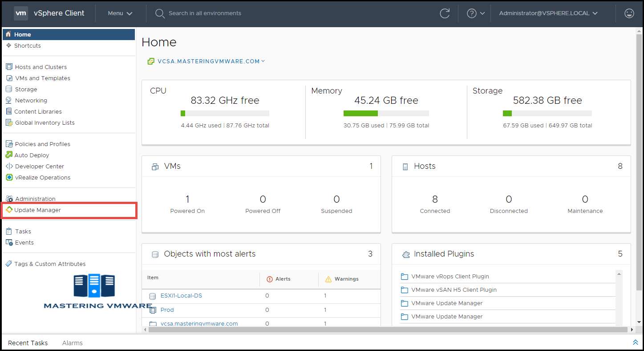Click the Storage usage bar
The height and width of the screenshot is (351, 644).
[547, 114]
